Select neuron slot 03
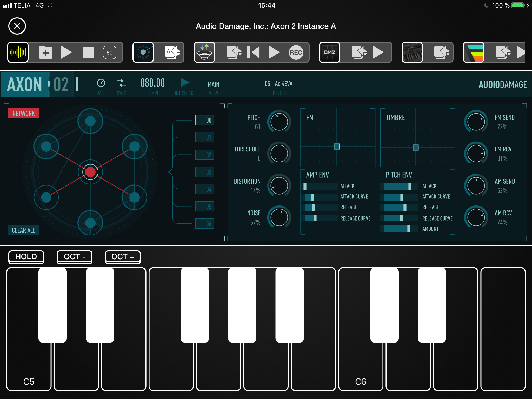Screen dimensions: 532x399 tap(205, 172)
